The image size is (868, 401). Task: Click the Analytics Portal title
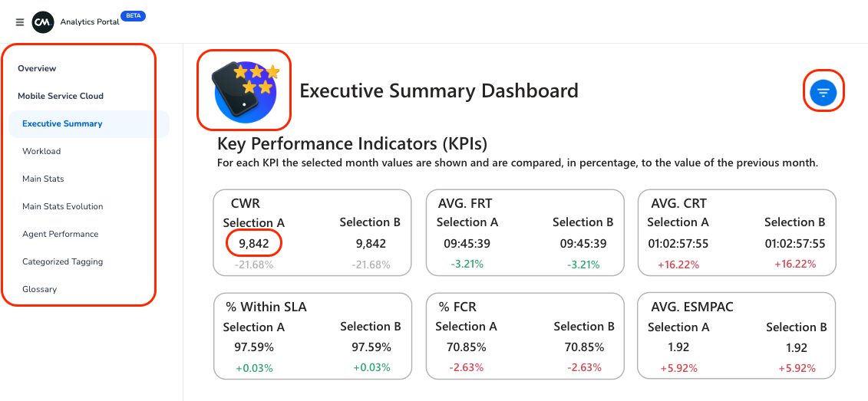(x=90, y=22)
